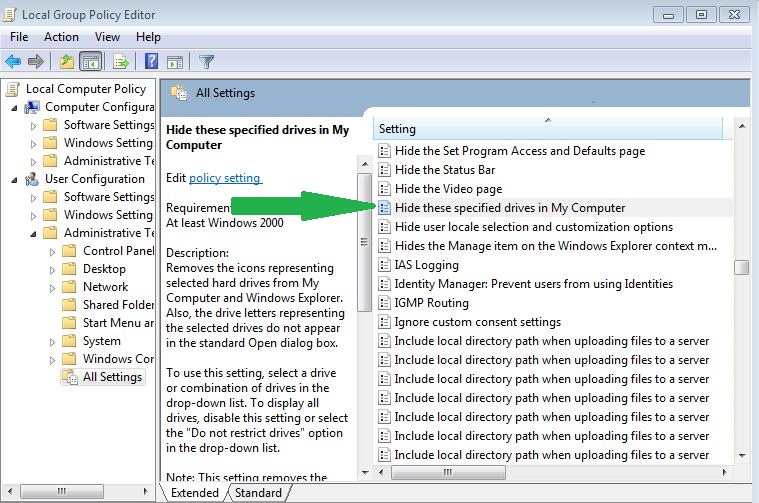Viewport: 759px width, 503px height.
Task: Expand the Control Panel tree node
Action: point(52,252)
